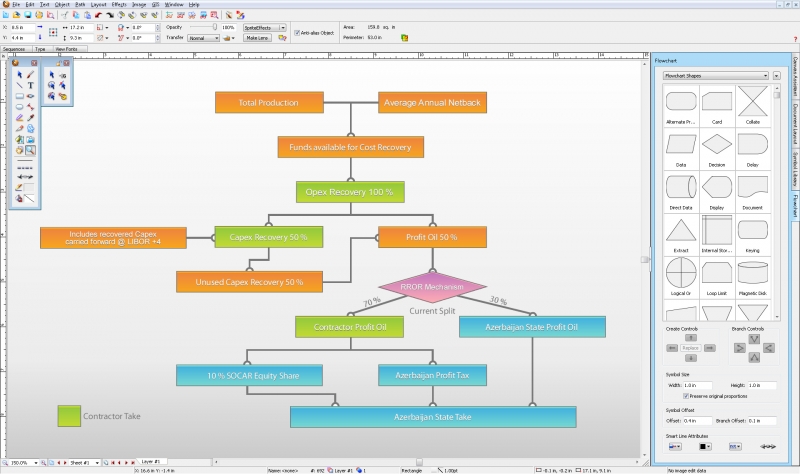
Task: Open the Flowchart Shapes dropdown
Action: 716,76
